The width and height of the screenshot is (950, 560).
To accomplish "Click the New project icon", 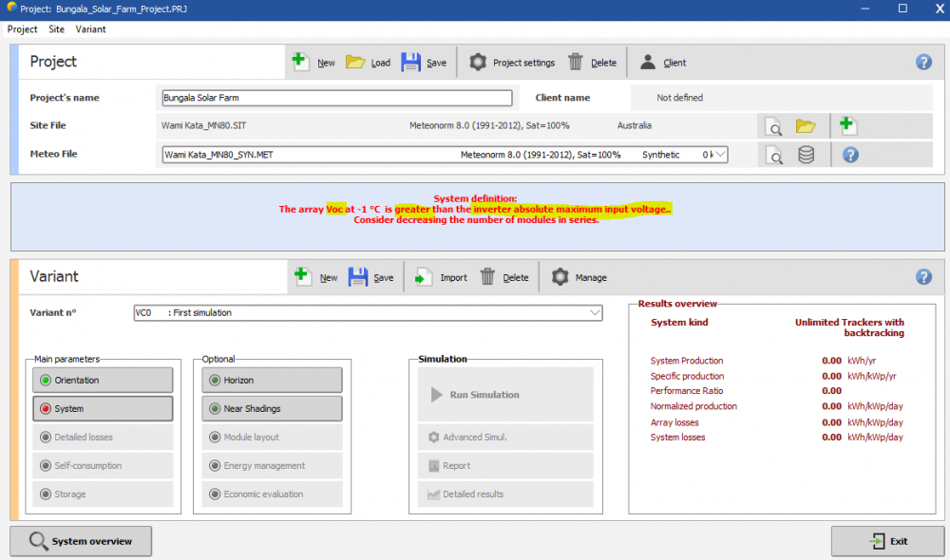I will 301,62.
